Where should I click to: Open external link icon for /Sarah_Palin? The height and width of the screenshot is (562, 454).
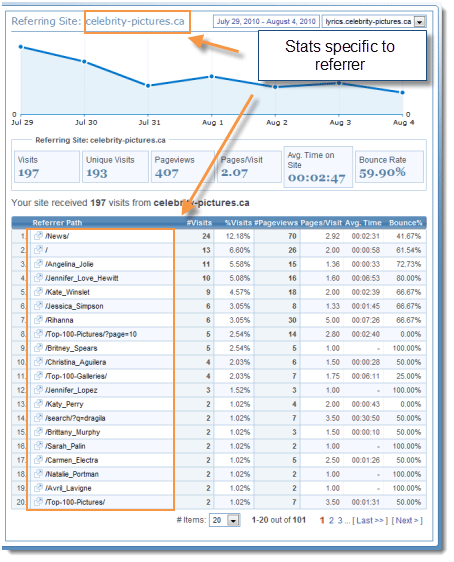point(38,446)
